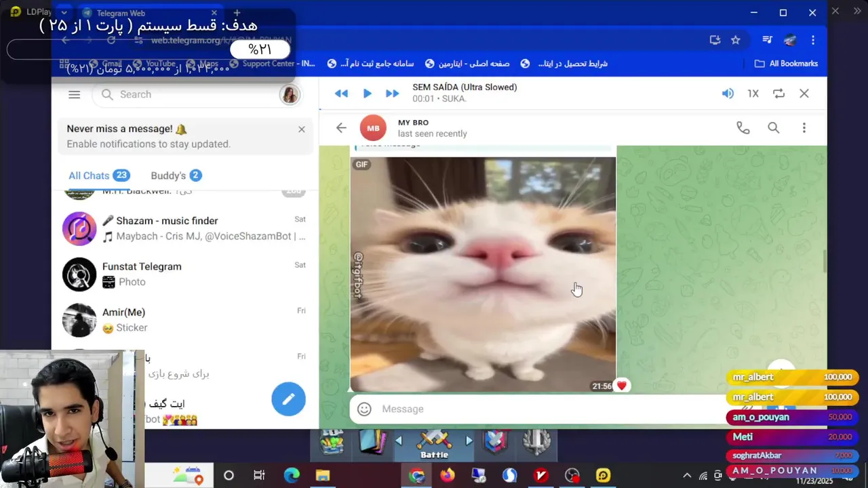Change playback speed 1X
The width and height of the screenshot is (868, 488).
click(753, 94)
